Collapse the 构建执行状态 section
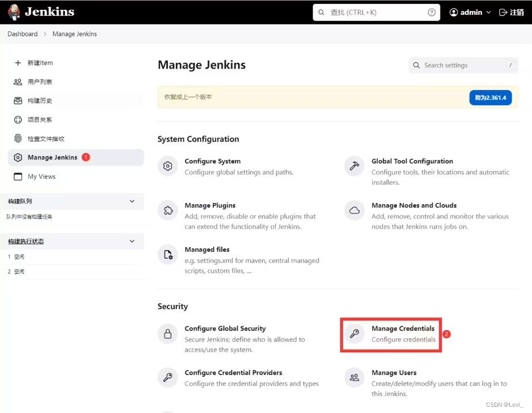This screenshot has height=413, width=532. [x=132, y=241]
